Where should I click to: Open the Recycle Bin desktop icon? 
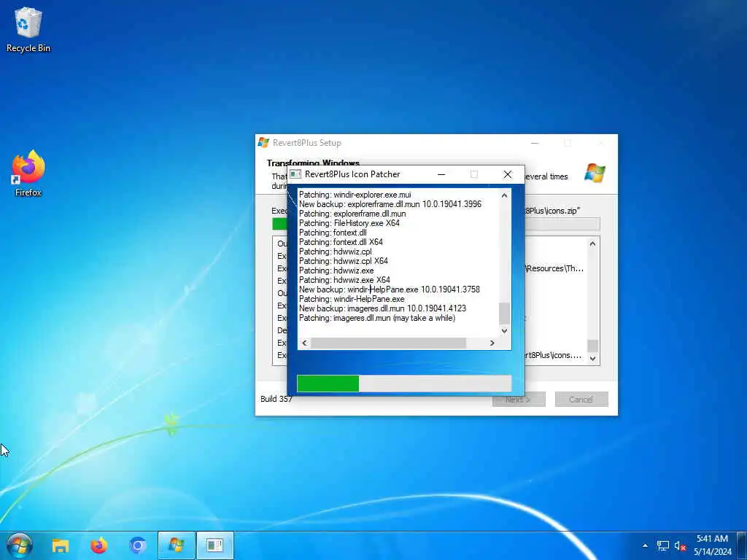tap(28, 29)
